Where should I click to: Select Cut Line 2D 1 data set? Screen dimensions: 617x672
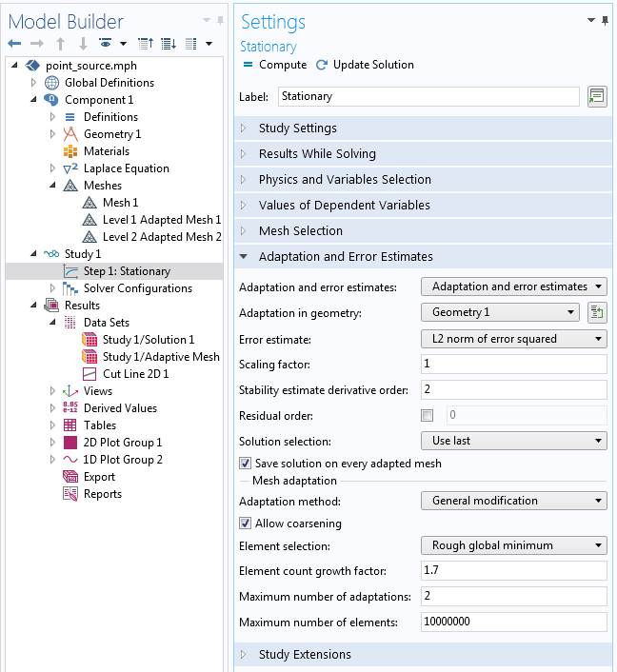135,374
